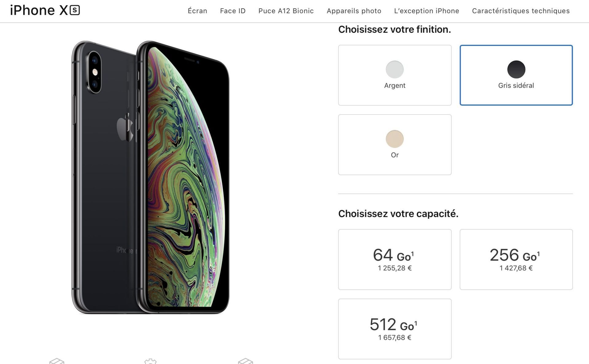Pick the gold Or color circle
This screenshot has height=364, width=589.
[395, 139]
